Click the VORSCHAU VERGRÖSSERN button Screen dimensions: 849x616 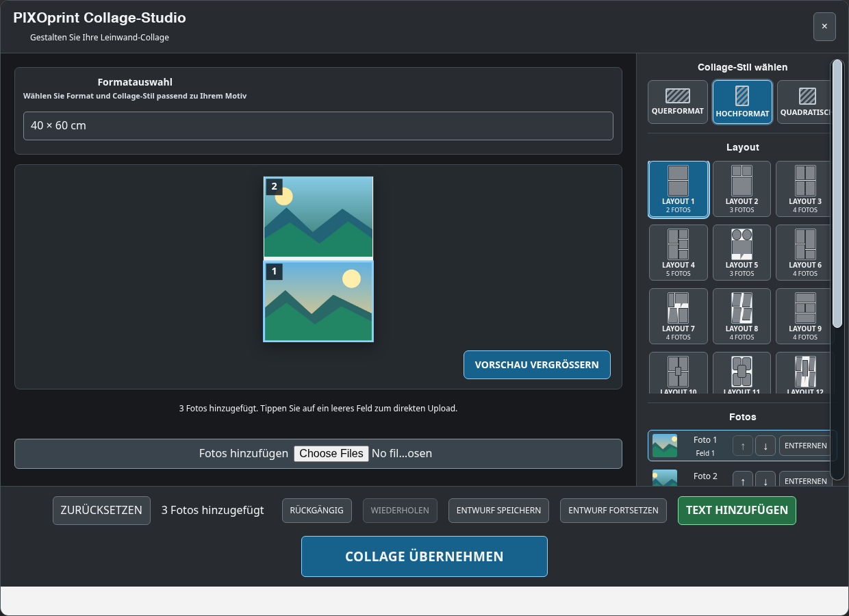[537, 365]
